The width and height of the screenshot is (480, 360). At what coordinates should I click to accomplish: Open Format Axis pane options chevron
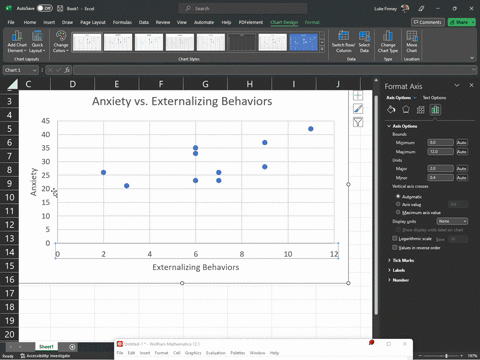(x=457, y=85)
